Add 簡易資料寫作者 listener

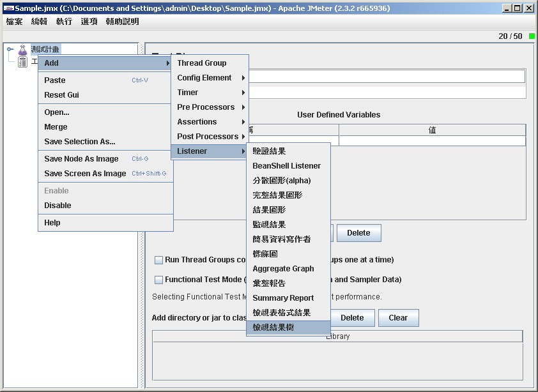click(289, 239)
